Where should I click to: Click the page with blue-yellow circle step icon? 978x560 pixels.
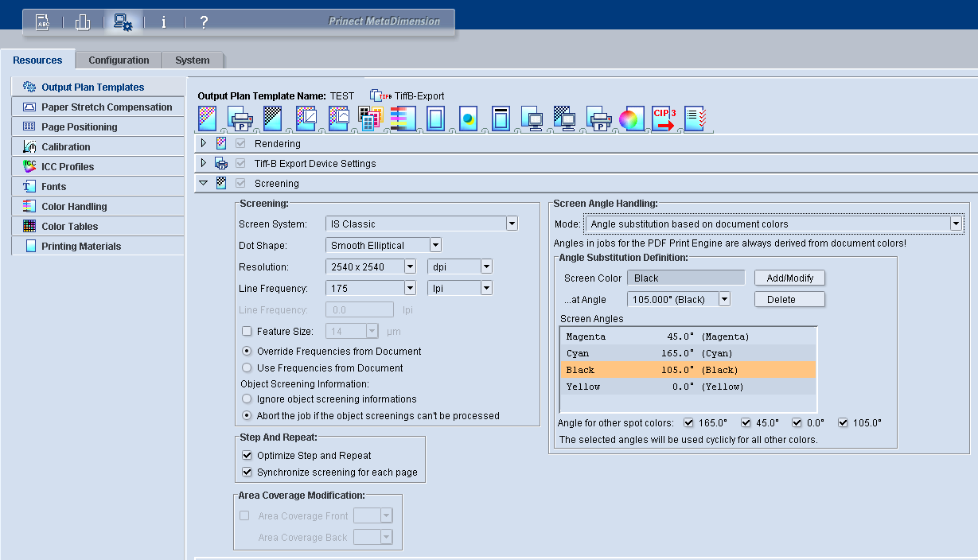[468, 118]
